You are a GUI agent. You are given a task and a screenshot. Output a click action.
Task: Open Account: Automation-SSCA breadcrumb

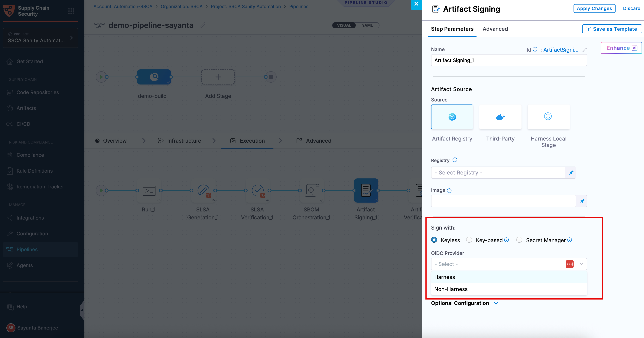point(123,6)
